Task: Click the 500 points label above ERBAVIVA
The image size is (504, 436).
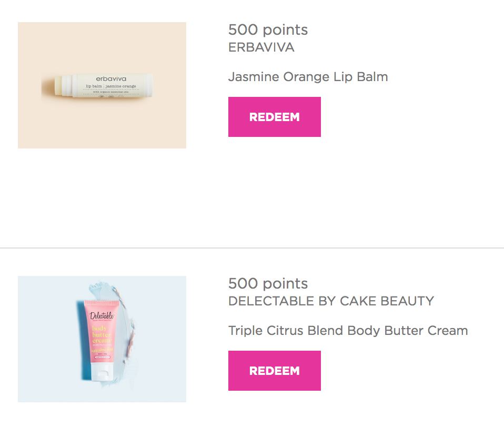Action: pos(268,29)
